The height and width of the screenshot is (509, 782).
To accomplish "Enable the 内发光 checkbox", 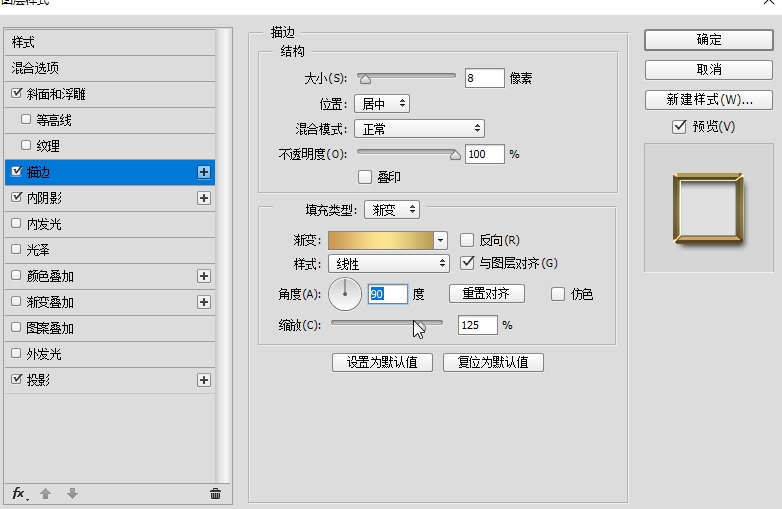I will click(16, 223).
